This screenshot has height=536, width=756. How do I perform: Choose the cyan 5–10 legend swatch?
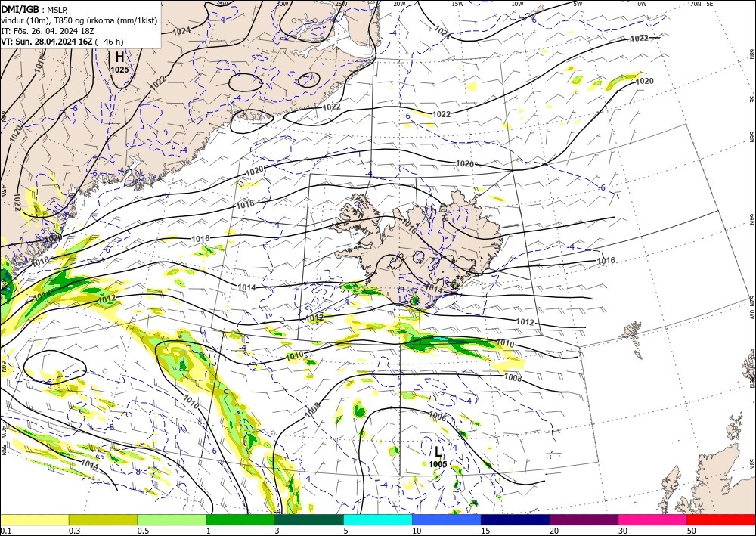(378, 519)
